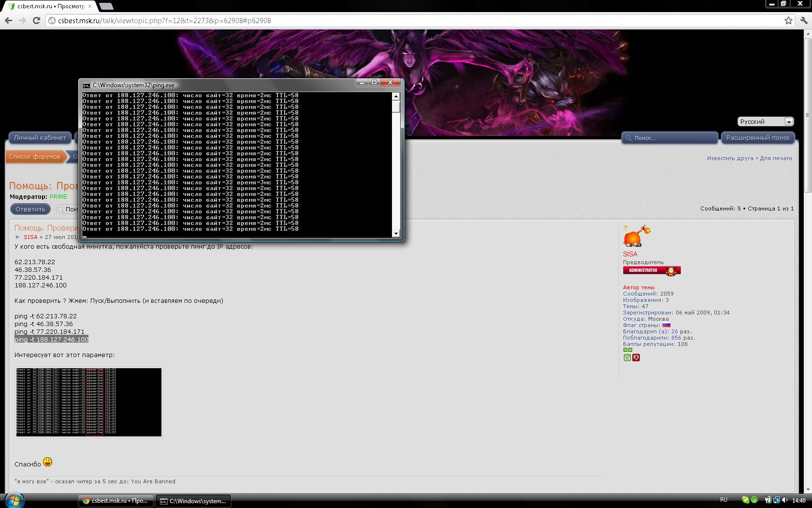This screenshot has height=508, width=812.
Task: Open the ping screenshot thumbnail in post
Action: (x=89, y=402)
